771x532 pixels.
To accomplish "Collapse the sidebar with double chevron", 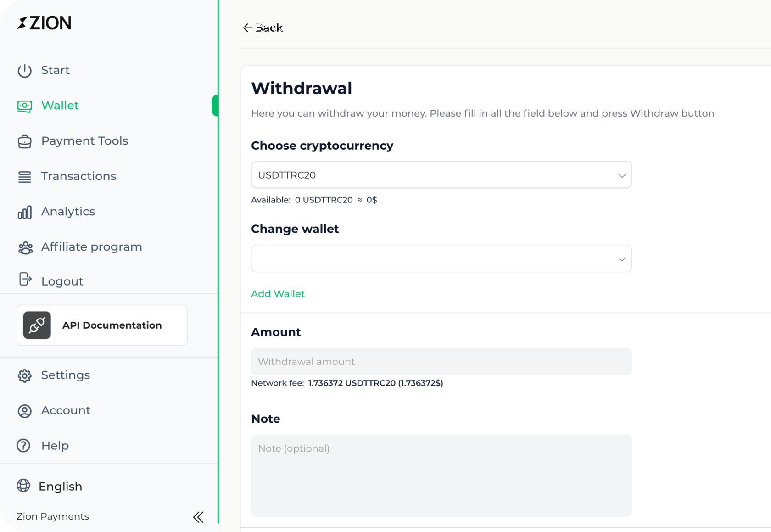I will (198, 517).
